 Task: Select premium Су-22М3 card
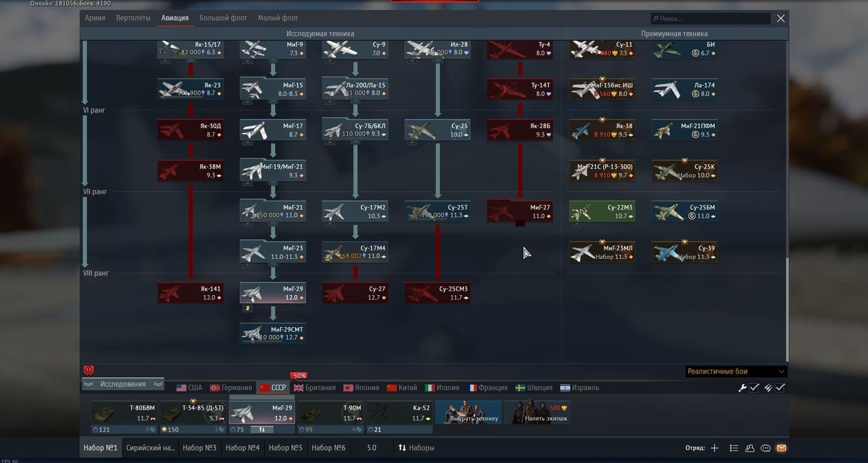[x=603, y=211]
